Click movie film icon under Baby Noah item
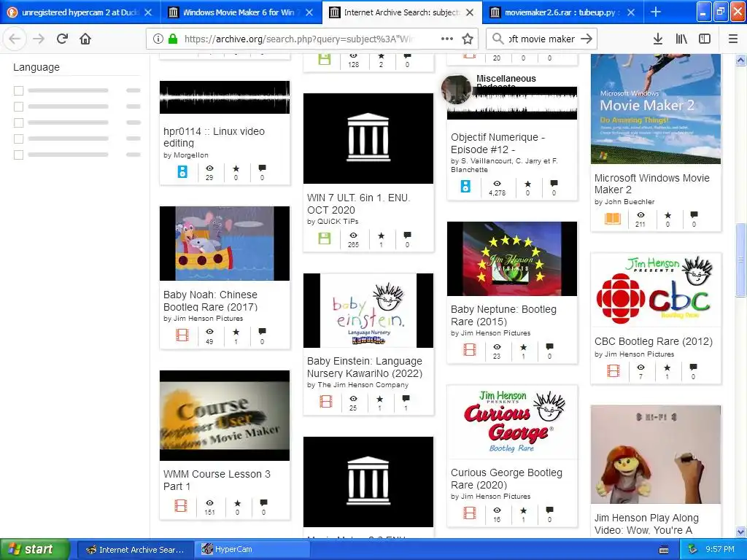 tap(182, 335)
